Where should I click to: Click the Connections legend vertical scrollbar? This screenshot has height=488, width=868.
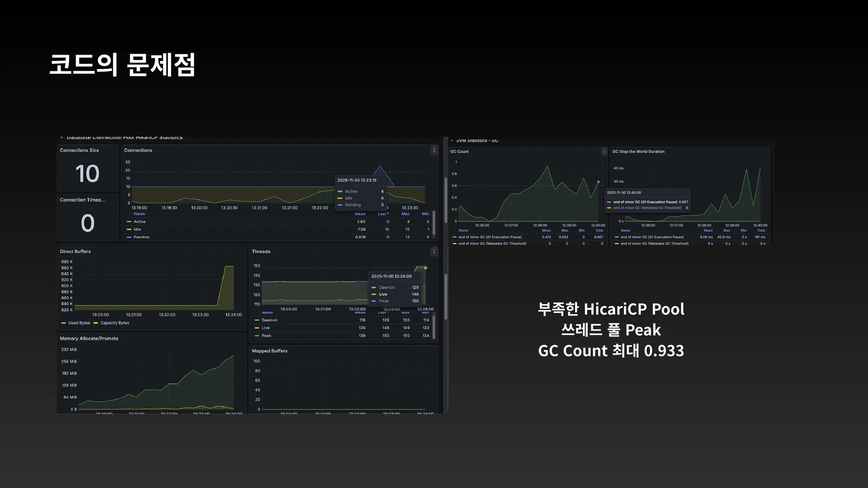tap(434, 222)
